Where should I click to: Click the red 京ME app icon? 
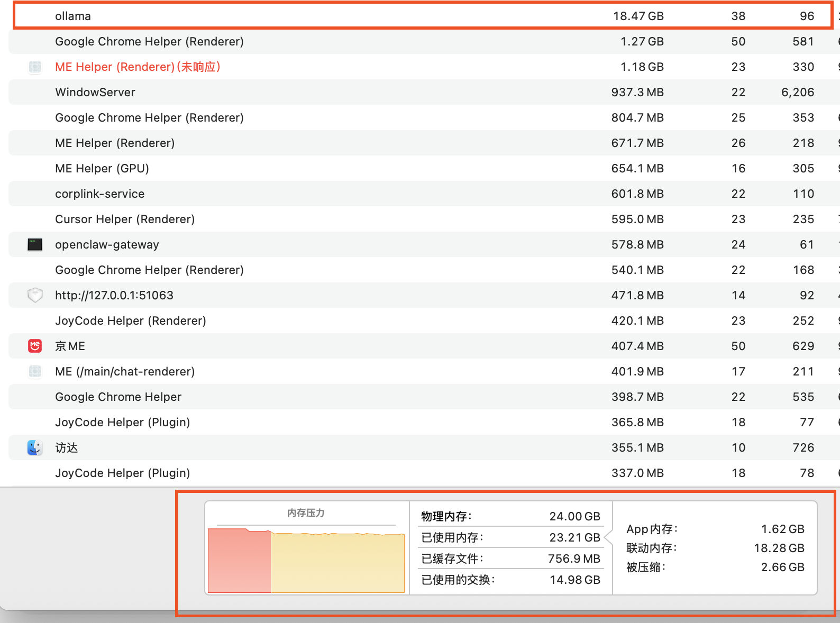35,346
